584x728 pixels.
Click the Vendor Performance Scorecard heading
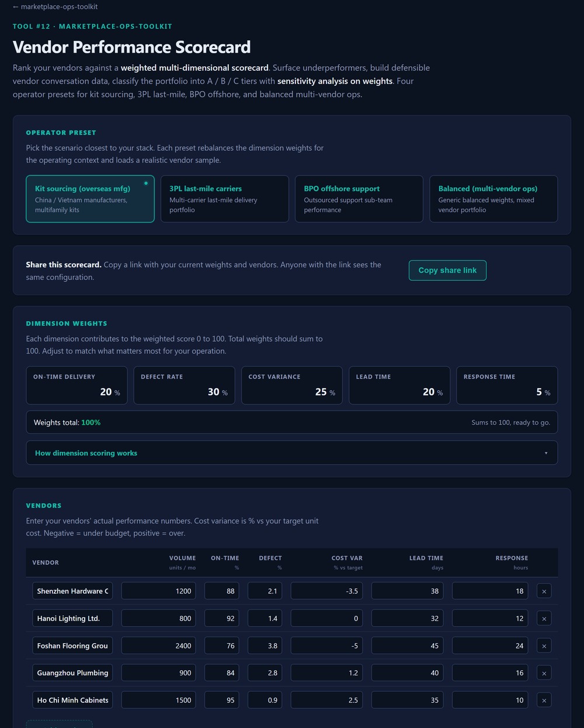132,47
